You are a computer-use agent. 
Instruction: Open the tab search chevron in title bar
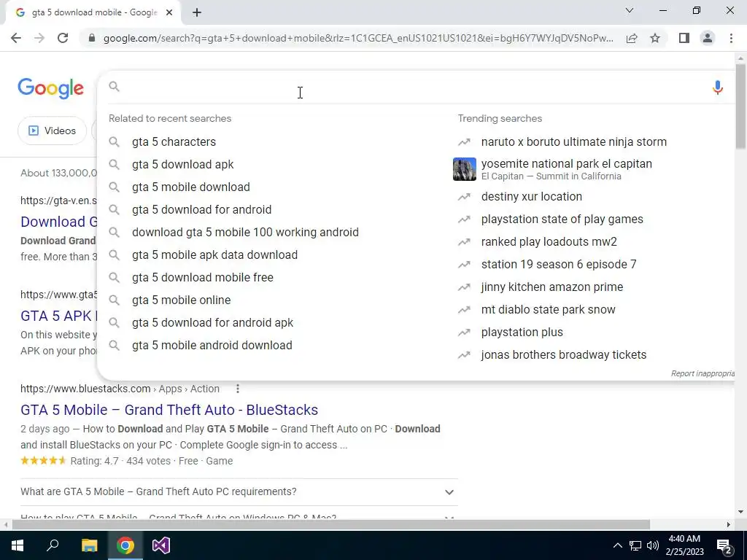click(630, 10)
